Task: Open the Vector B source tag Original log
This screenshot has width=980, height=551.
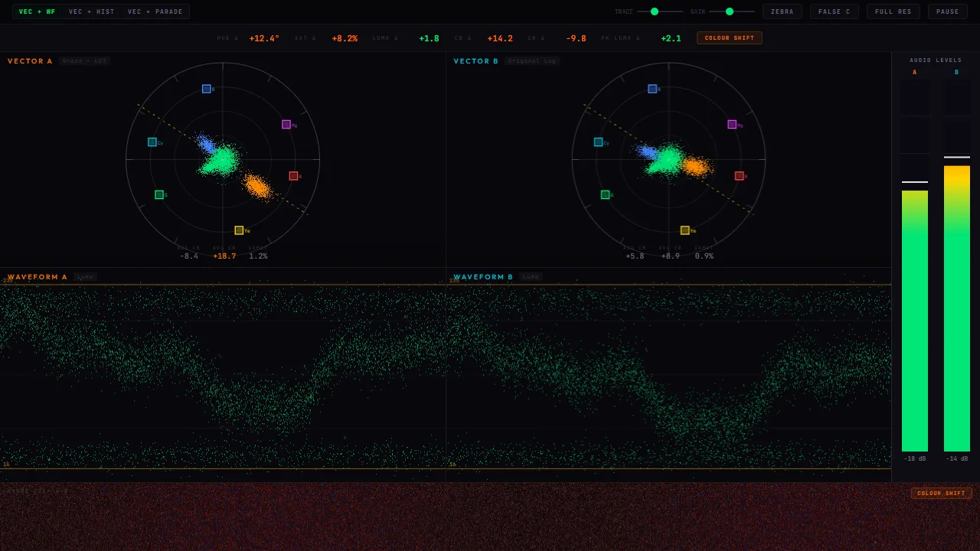Action: 532,61
